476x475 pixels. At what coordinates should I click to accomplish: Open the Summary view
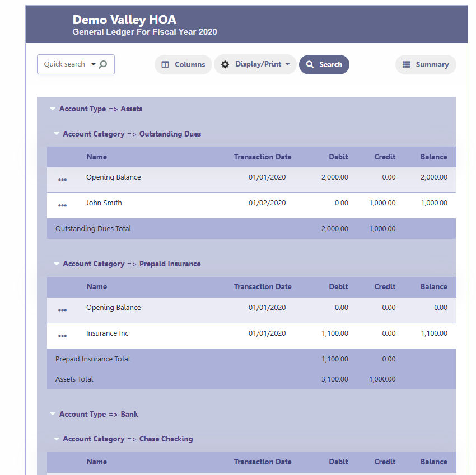[426, 64]
